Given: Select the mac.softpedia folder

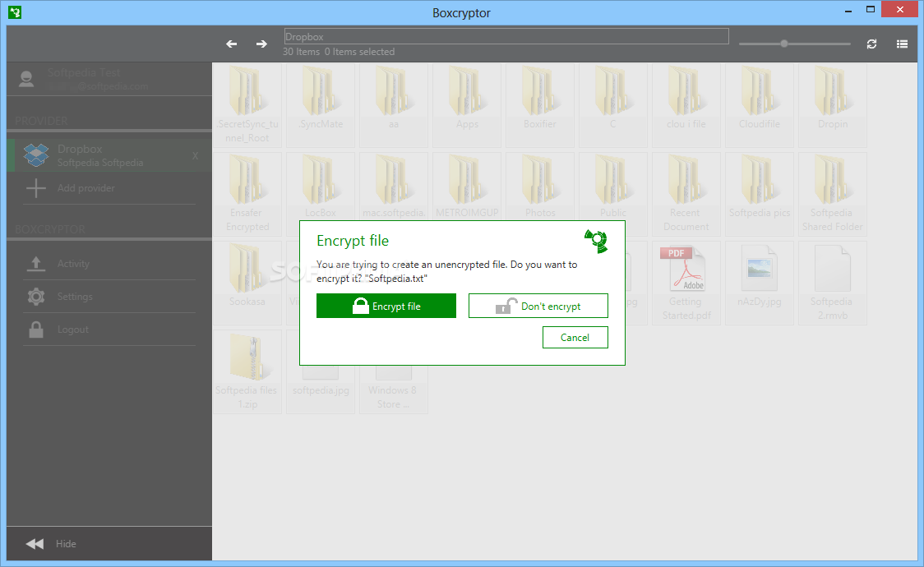Looking at the screenshot, I should [x=394, y=187].
